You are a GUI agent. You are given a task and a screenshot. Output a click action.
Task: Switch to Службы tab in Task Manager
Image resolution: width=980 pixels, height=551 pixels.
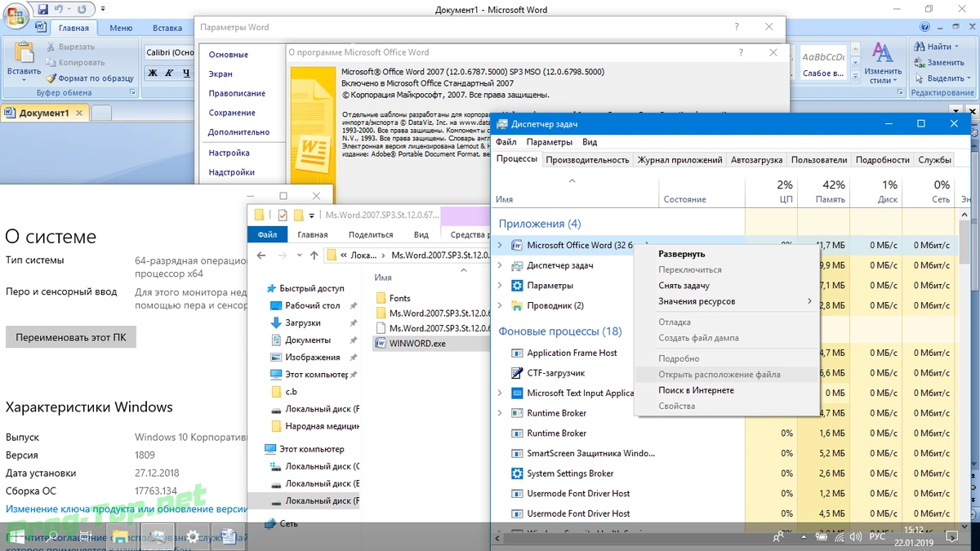coord(934,160)
